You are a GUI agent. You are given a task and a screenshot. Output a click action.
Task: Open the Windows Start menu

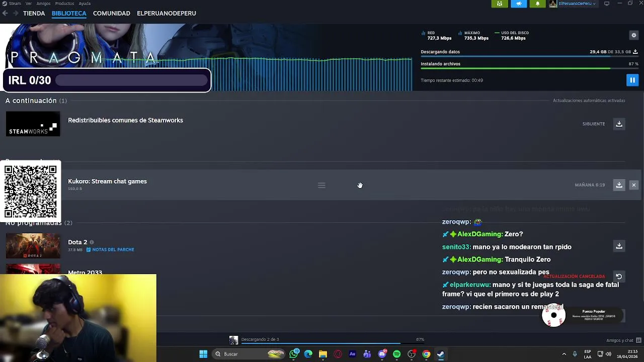(x=203, y=354)
